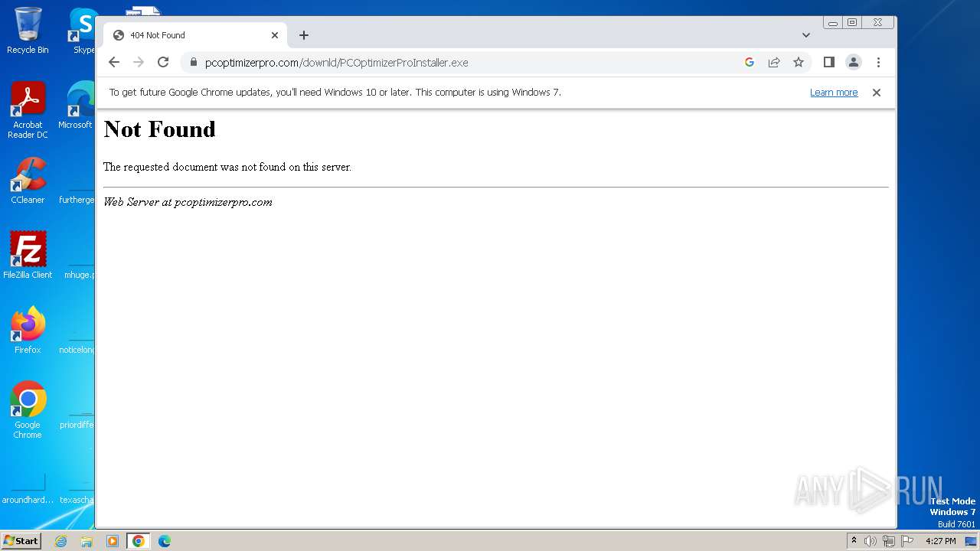Launch the Firefox desktop shortcut
This screenshot has height=551, width=980.
pos(28,330)
